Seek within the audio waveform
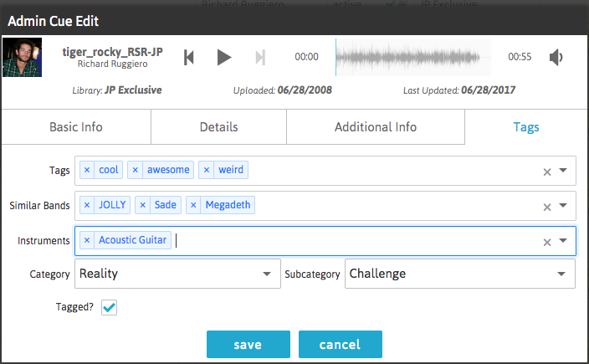 [x=413, y=57]
